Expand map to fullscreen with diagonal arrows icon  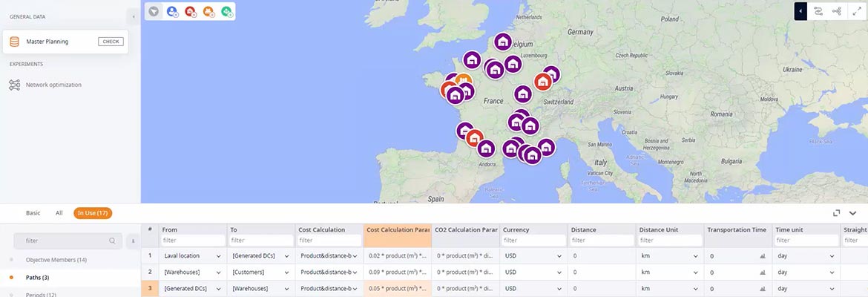tap(855, 11)
